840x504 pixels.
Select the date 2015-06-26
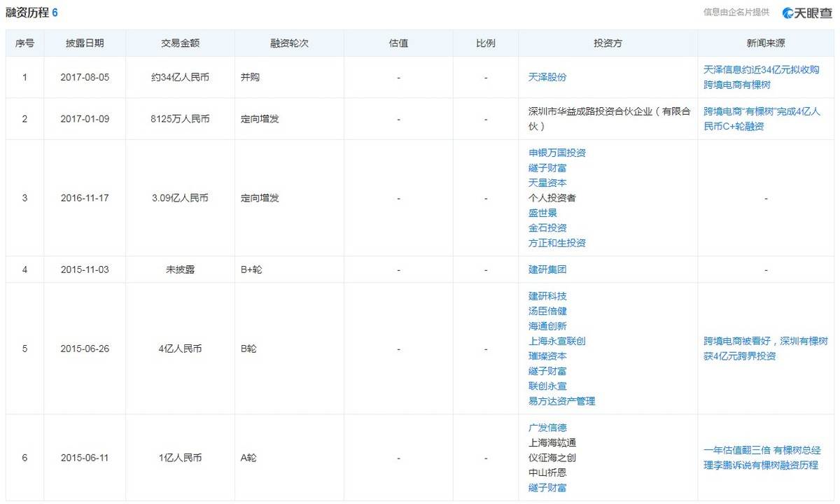(85, 349)
